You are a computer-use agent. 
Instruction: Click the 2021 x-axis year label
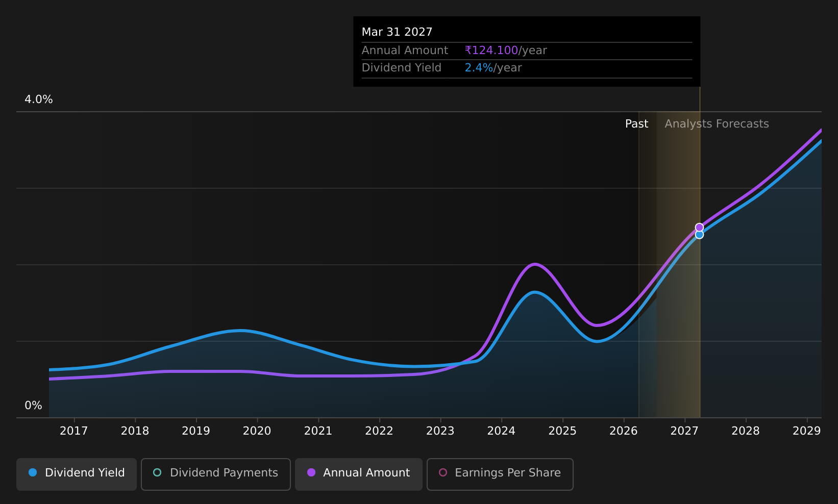coord(318,431)
